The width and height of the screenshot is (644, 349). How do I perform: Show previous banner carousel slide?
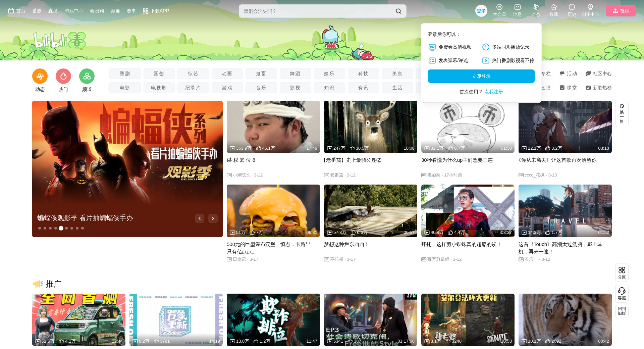[200, 218]
